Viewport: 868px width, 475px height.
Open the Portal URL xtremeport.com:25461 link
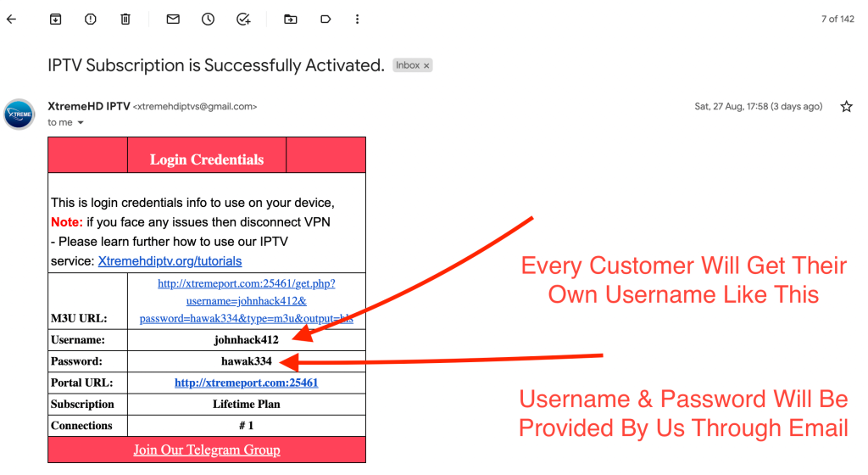247,383
